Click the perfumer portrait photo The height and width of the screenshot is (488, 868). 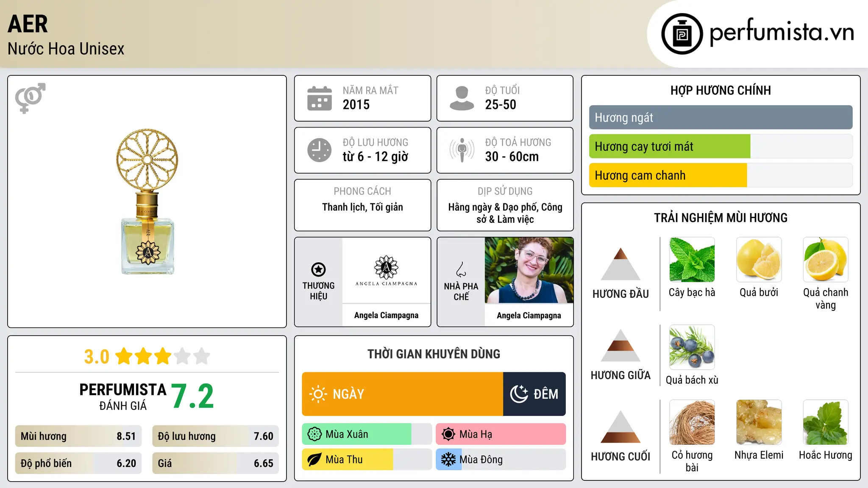pos(529,270)
